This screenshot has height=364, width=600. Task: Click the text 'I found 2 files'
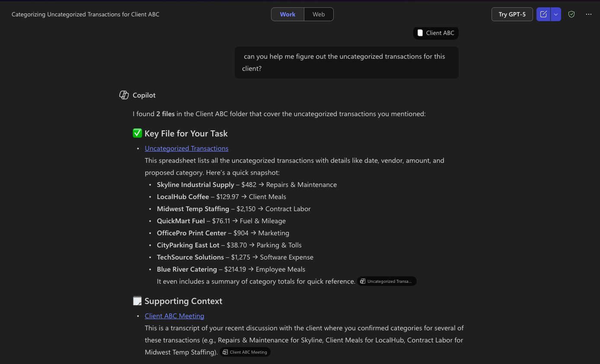154,114
